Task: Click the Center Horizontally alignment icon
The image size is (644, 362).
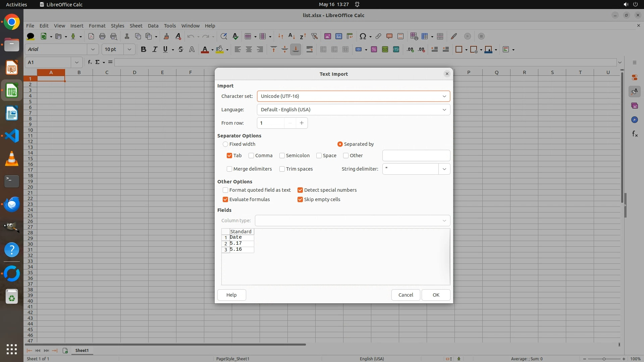Action: coord(249,50)
